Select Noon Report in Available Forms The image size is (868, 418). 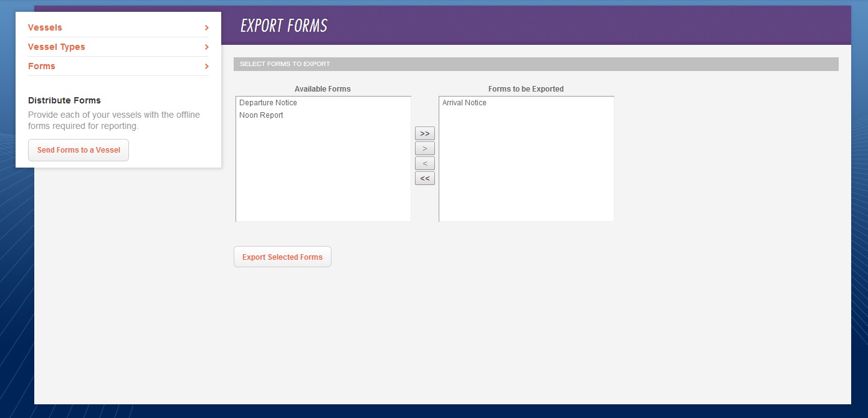(261, 115)
